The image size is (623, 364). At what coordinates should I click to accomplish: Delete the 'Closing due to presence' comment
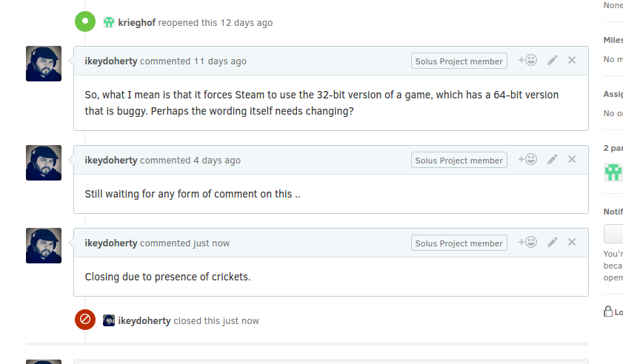[x=572, y=243]
